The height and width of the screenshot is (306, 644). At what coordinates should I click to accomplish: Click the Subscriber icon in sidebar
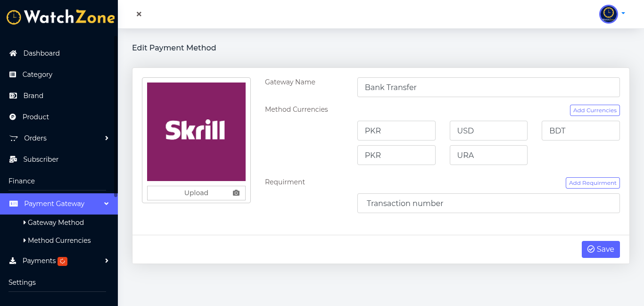pyautogui.click(x=13, y=159)
